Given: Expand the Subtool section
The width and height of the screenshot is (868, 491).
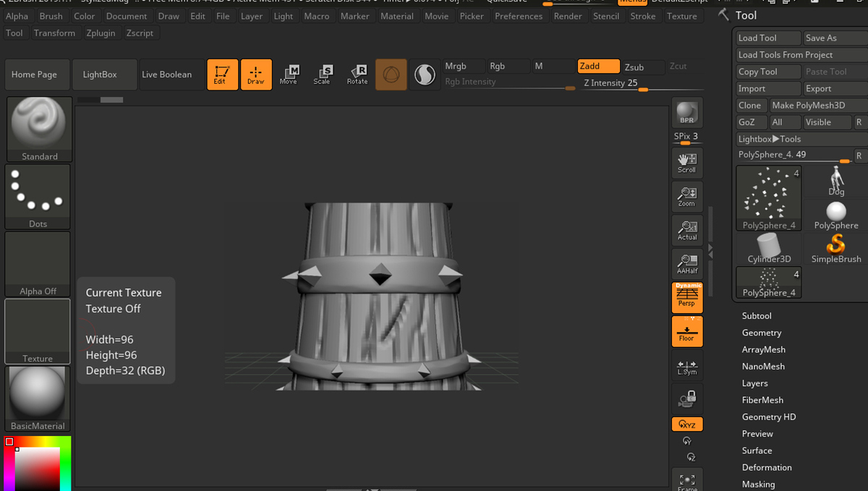Looking at the screenshot, I should coord(757,316).
